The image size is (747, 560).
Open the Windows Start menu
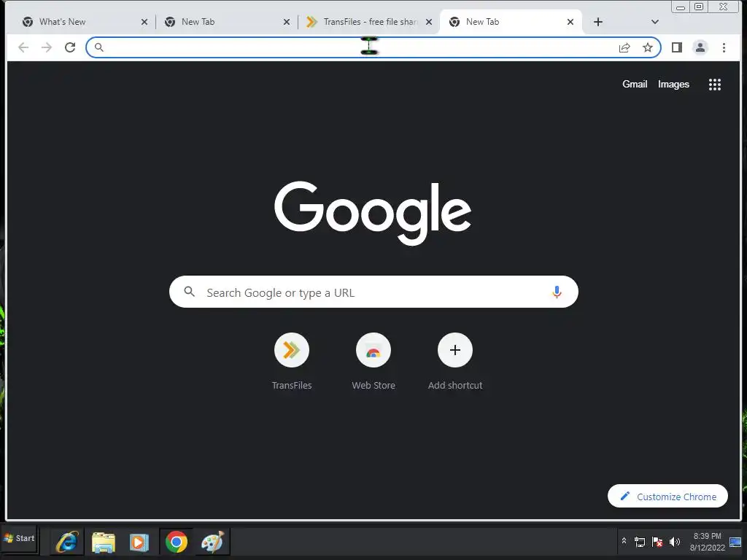point(19,539)
